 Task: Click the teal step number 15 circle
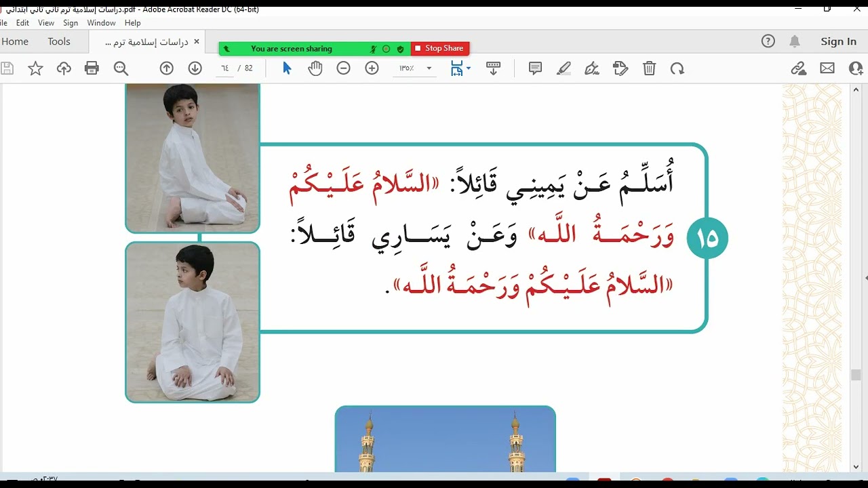pyautogui.click(x=707, y=238)
